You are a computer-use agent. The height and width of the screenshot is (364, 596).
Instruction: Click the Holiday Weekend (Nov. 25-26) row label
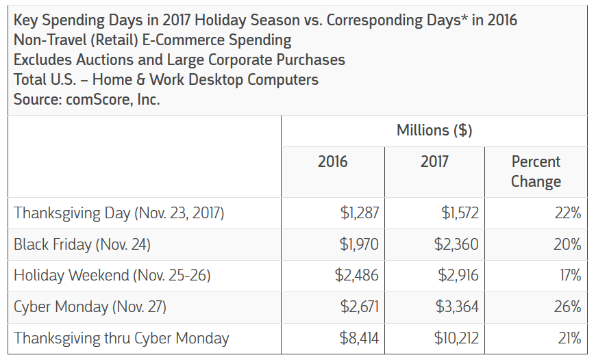pos(112,276)
